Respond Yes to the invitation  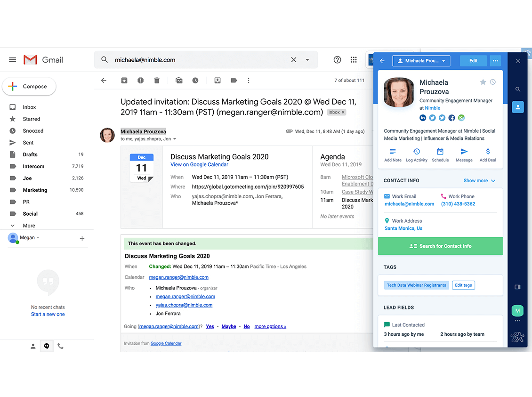[210, 326]
